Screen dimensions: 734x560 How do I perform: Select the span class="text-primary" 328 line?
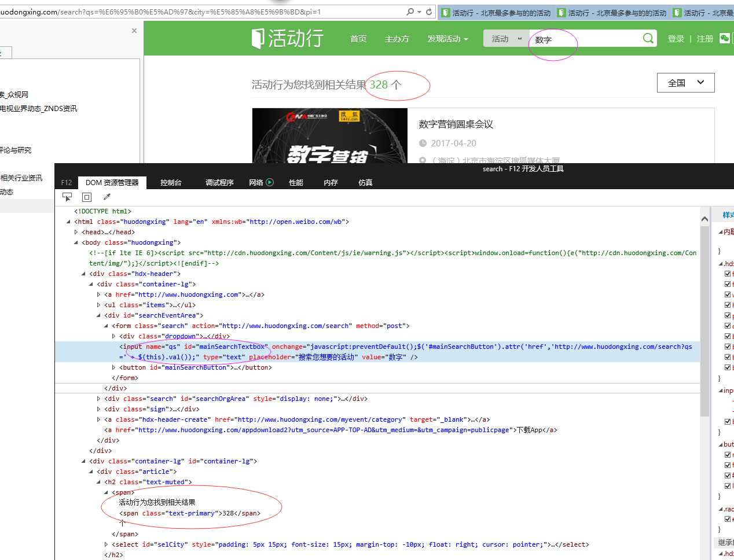coord(190,513)
